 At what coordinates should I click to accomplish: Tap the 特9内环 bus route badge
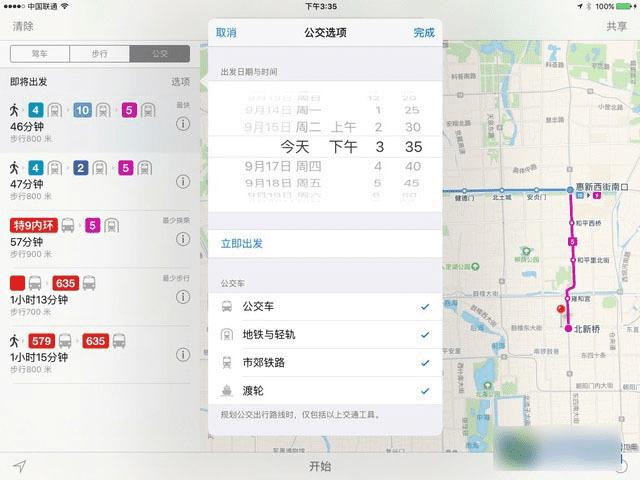[33, 225]
